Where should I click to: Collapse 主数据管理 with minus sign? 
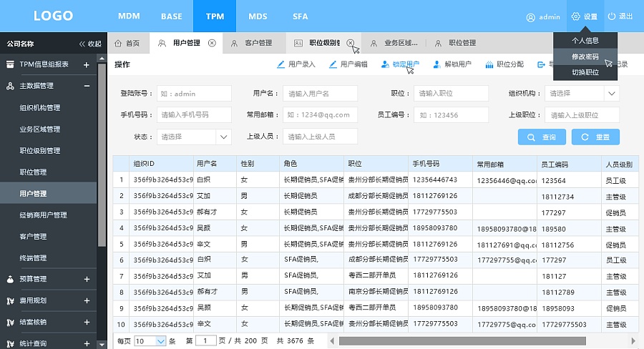87,86
